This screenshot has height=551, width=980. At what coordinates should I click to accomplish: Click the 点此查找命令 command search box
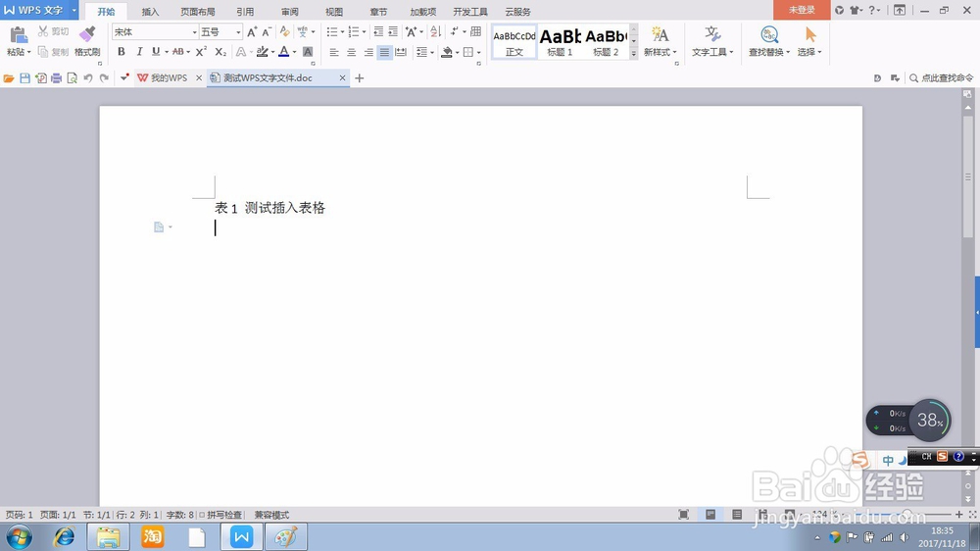point(941,78)
